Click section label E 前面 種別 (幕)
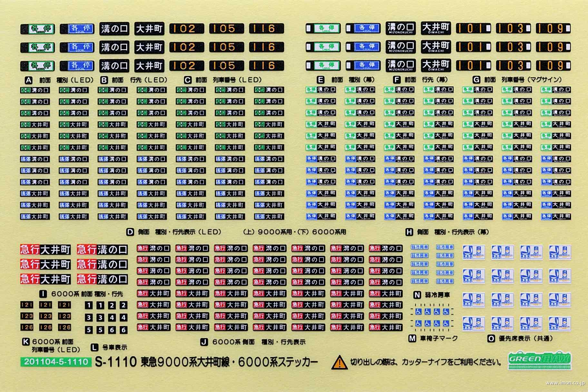The width and height of the screenshot is (588, 392). click(x=345, y=80)
